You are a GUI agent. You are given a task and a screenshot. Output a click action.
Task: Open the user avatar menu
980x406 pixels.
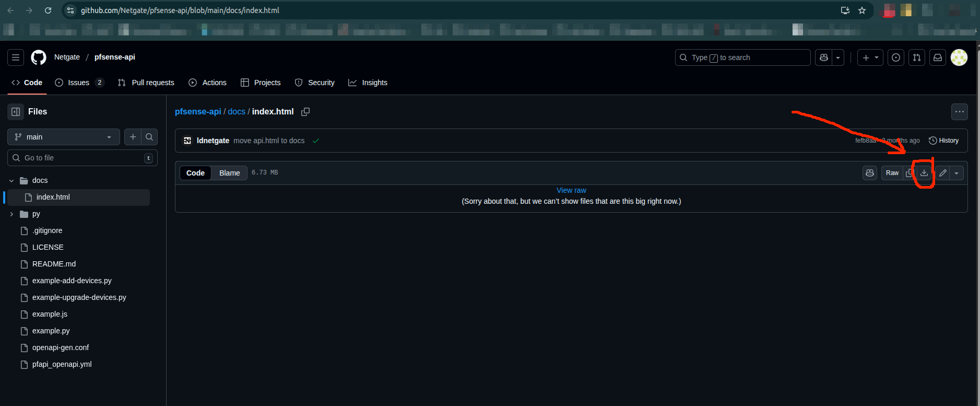(959, 57)
